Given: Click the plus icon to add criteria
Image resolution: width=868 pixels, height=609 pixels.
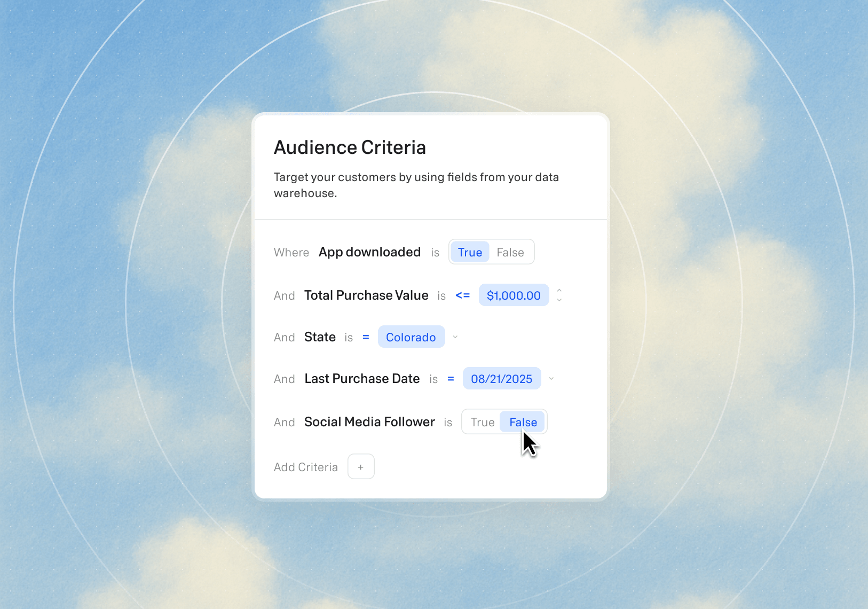Looking at the screenshot, I should click(361, 467).
